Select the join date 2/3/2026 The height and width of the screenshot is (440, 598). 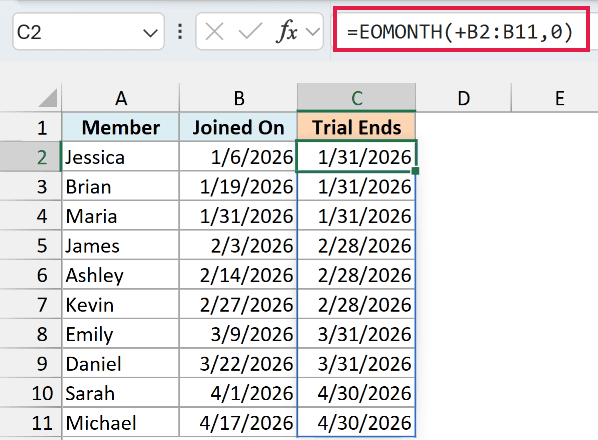click(x=238, y=245)
